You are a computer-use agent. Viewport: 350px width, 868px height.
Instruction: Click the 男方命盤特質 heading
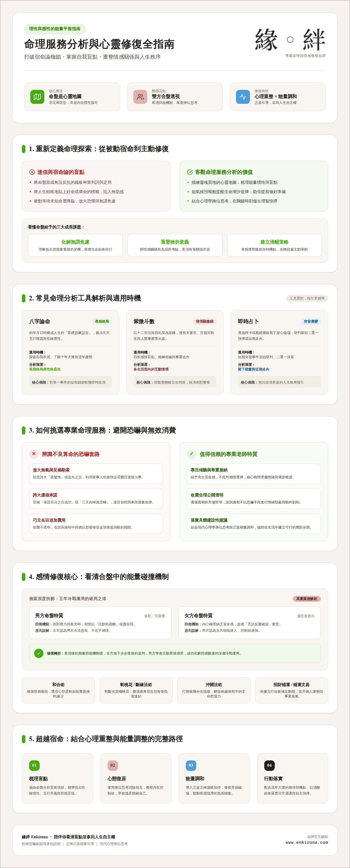coord(49,616)
